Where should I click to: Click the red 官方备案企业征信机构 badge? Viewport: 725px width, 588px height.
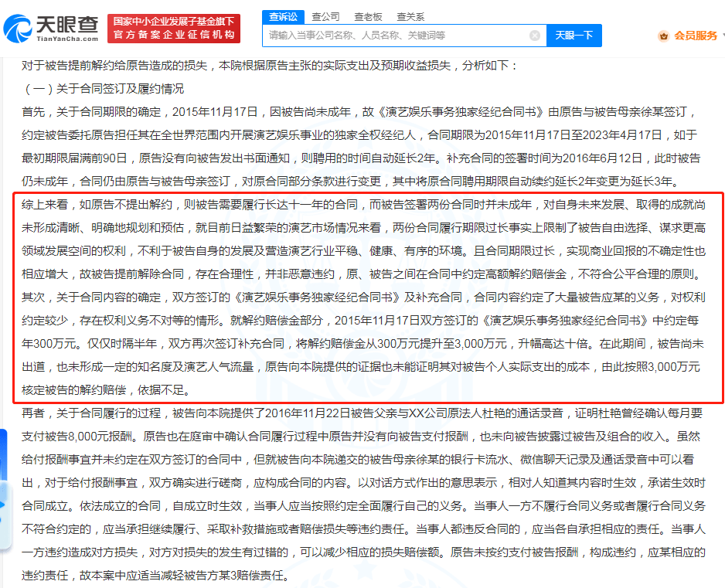click(174, 29)
